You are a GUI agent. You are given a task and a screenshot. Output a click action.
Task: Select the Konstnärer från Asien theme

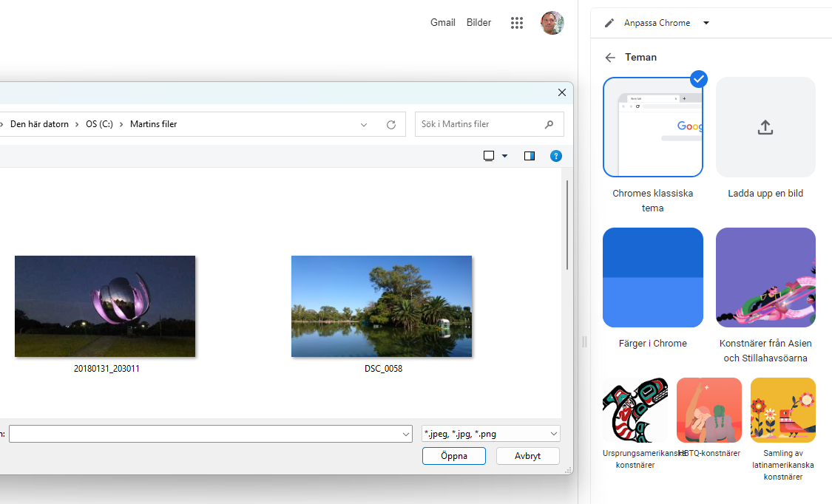coord(765,277)
